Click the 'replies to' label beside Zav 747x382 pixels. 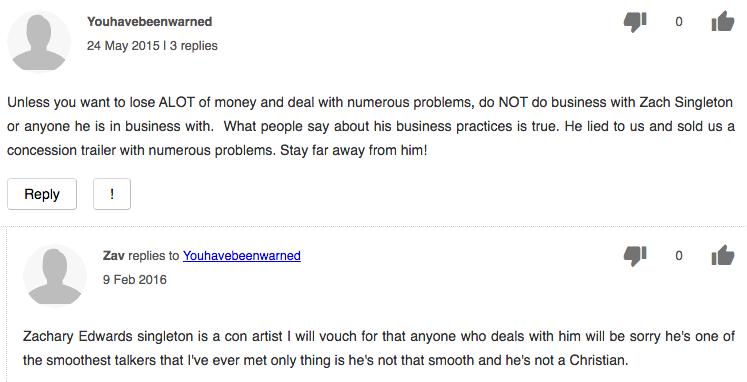point(153,256)
